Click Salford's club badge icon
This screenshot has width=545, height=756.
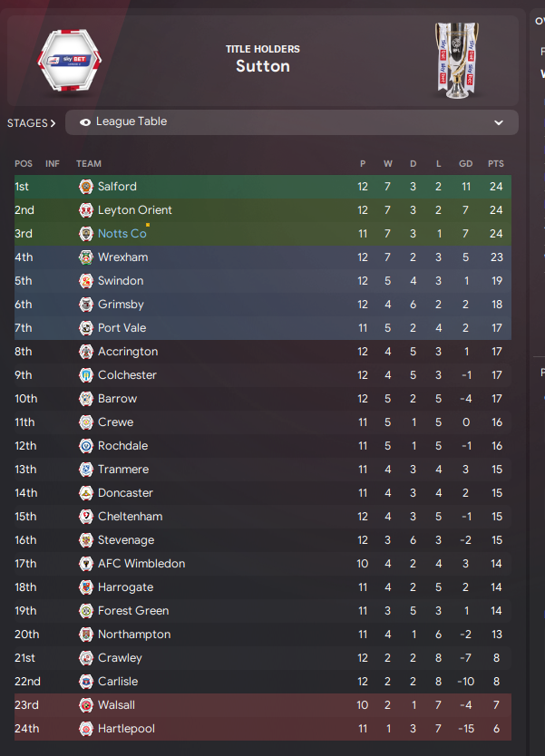tap(86, 187)
